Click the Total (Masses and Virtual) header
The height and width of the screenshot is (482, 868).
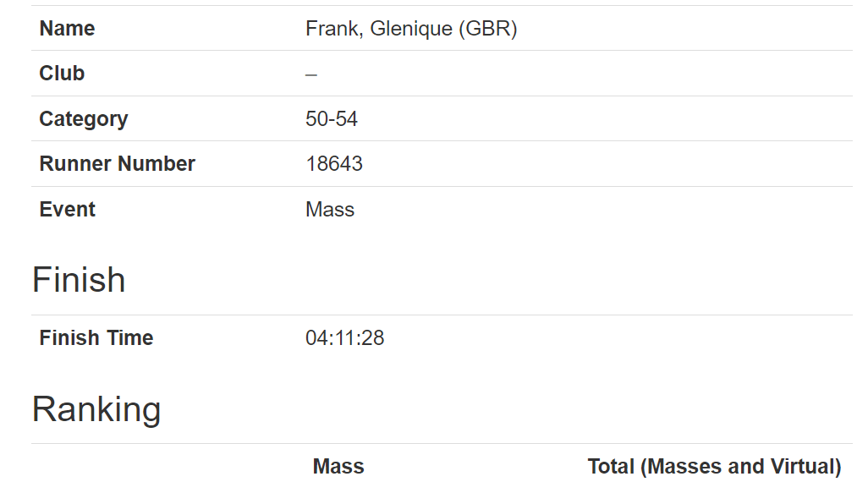pos(714,467)
